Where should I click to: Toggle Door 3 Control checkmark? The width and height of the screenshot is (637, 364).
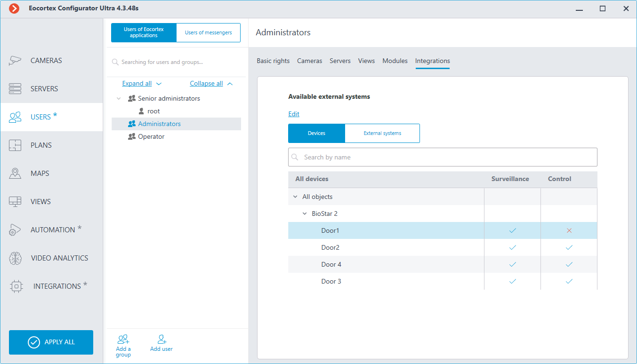click(569, 281)
